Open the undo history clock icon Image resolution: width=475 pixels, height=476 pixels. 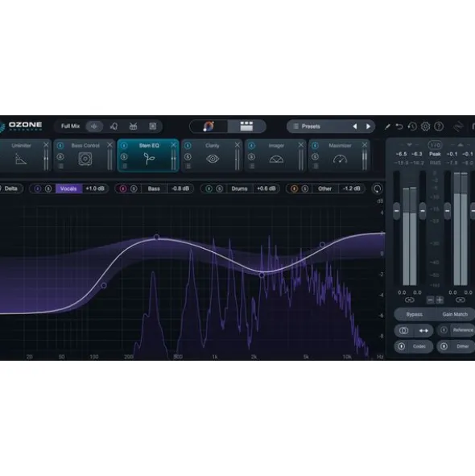click(x=412, y=126)
